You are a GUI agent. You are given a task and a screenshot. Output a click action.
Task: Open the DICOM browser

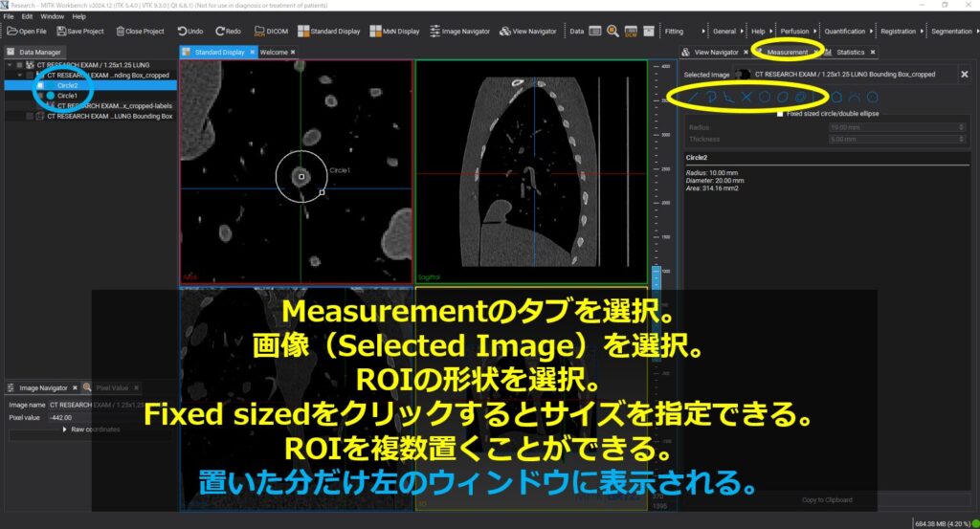[271, 31]
